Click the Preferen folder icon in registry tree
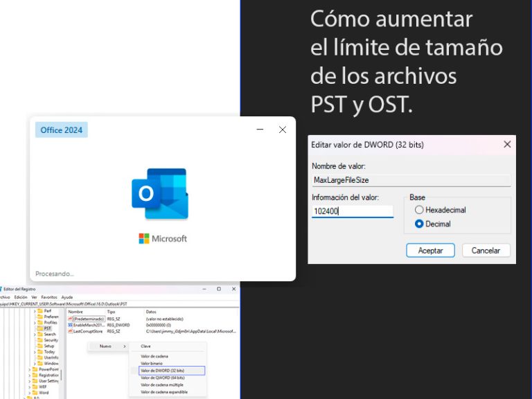This screenshot has width=532, height=399. (40, 317)
